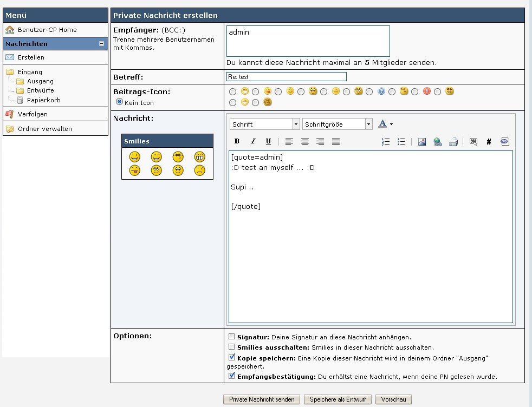The image size is (532, 407).
Task: Insert an image into the message
Action: tap(422, 142)
